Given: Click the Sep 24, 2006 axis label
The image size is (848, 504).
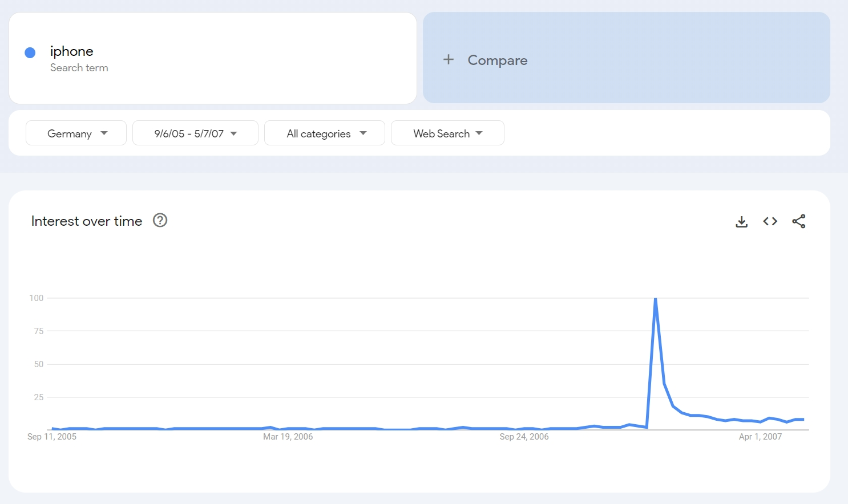Looking at the screenshot, I should coord(524,437).
